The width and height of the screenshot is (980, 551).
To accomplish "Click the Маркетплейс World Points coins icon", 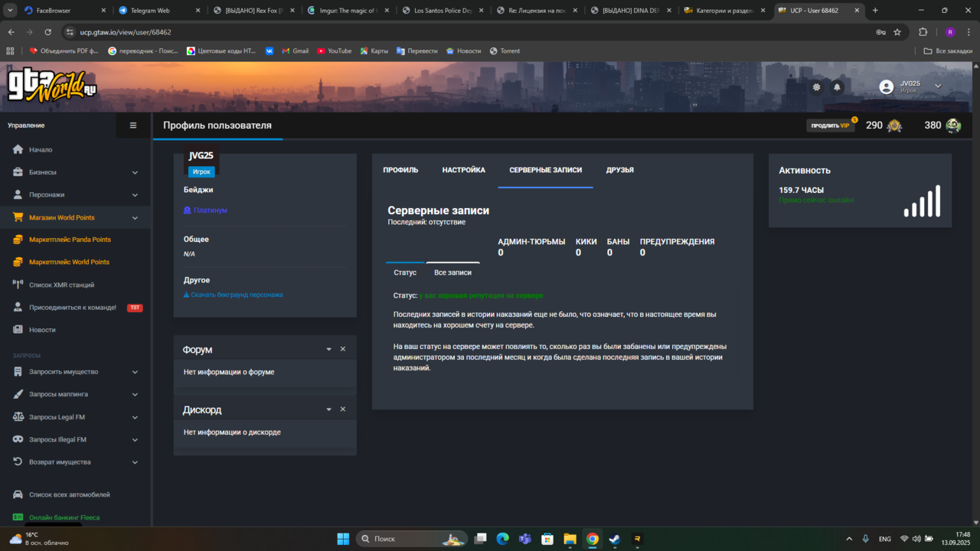I will coord(18,262).
